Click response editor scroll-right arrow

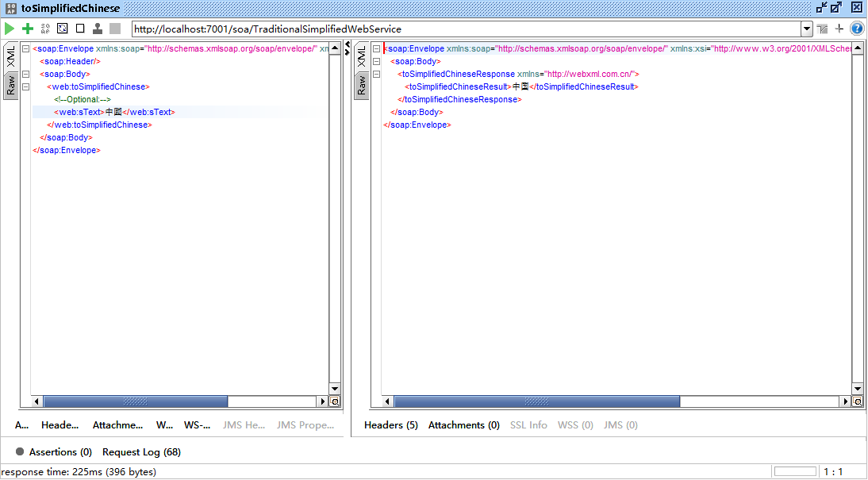click(845, 401)
